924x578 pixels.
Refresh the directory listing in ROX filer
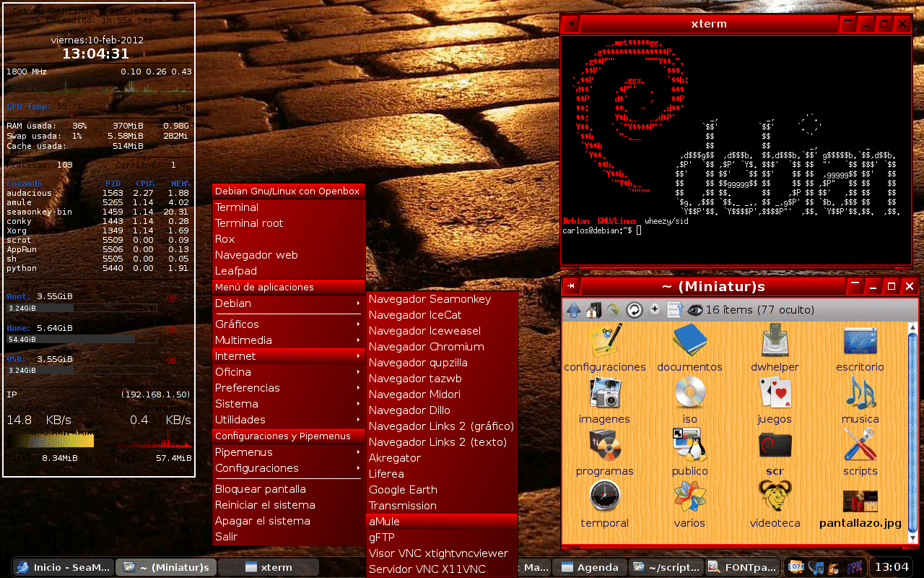[634, 310]
